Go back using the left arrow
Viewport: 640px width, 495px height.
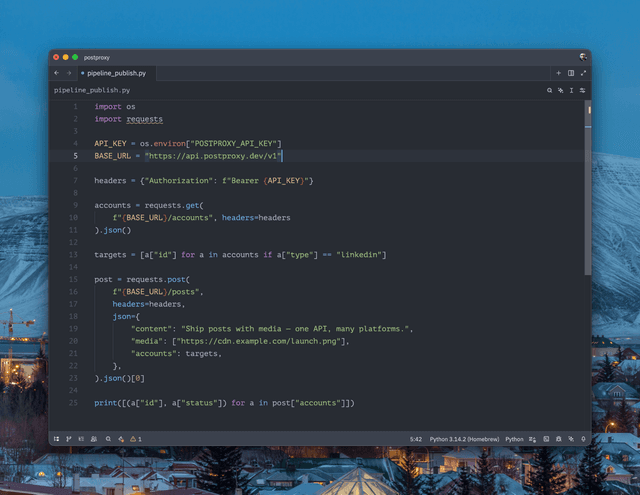pos(57,73)
